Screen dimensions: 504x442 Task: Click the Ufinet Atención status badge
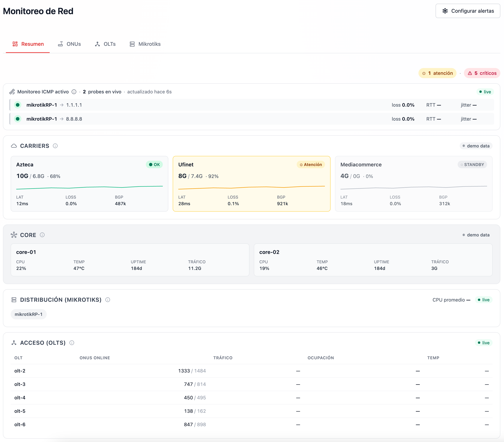point(311,164)
